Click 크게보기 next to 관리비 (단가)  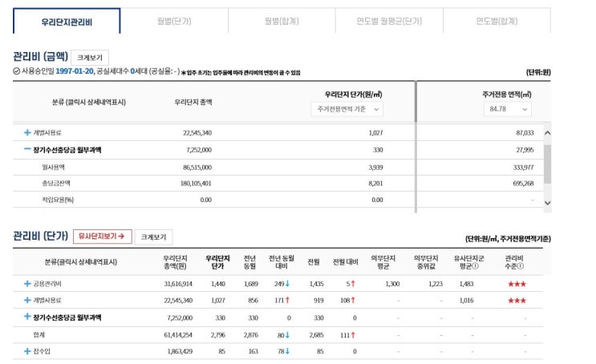click(x=153, y=237)
